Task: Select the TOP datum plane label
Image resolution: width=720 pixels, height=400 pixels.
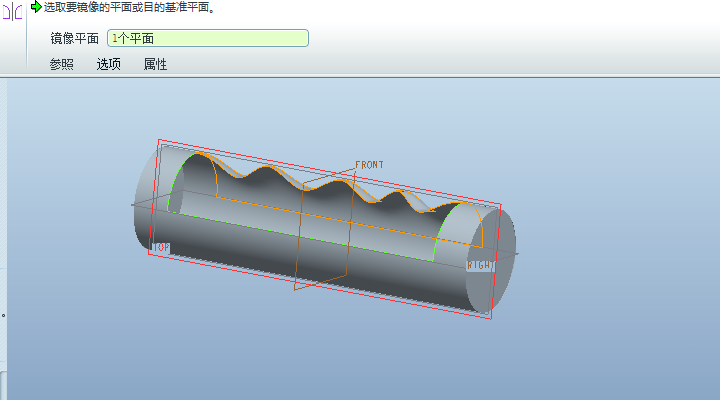Action: [160, 246]
